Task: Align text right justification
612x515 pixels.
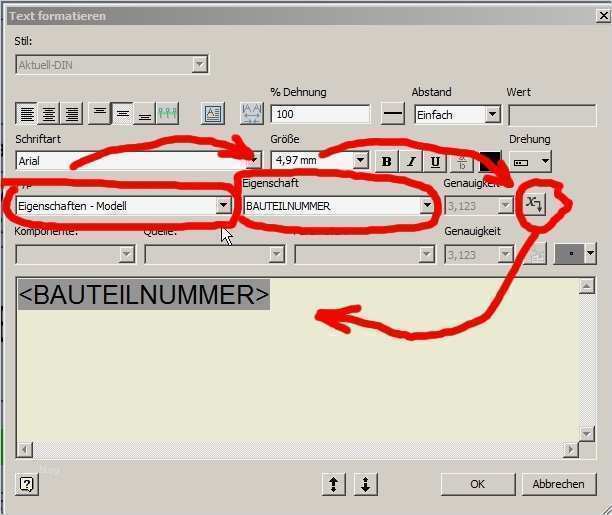Action: click(x=71, y=114)
